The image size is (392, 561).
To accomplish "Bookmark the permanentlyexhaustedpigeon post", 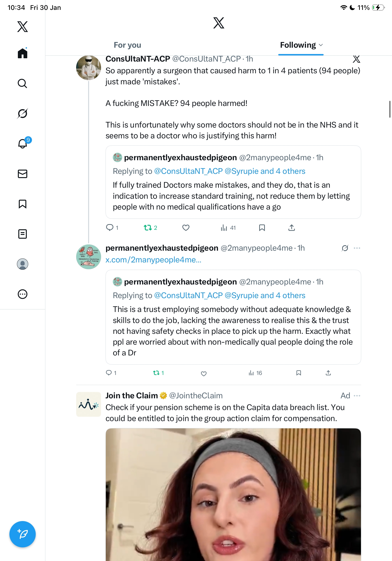I will click(298, 373).
